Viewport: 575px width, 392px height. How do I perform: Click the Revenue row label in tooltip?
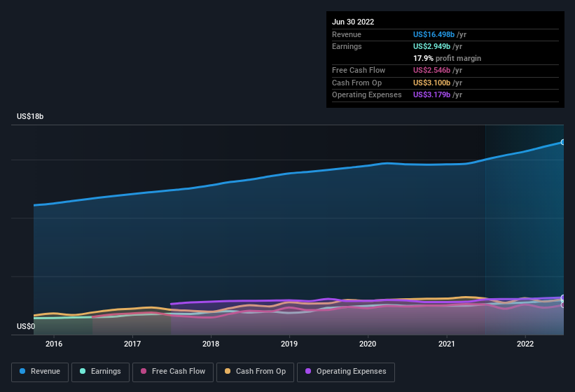[347, 34]
